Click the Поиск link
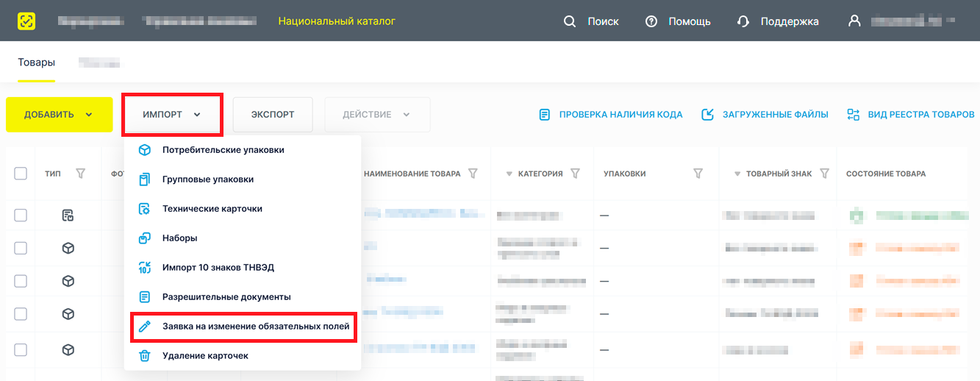Viewport: 980px width, 381px height. point(603,21)
